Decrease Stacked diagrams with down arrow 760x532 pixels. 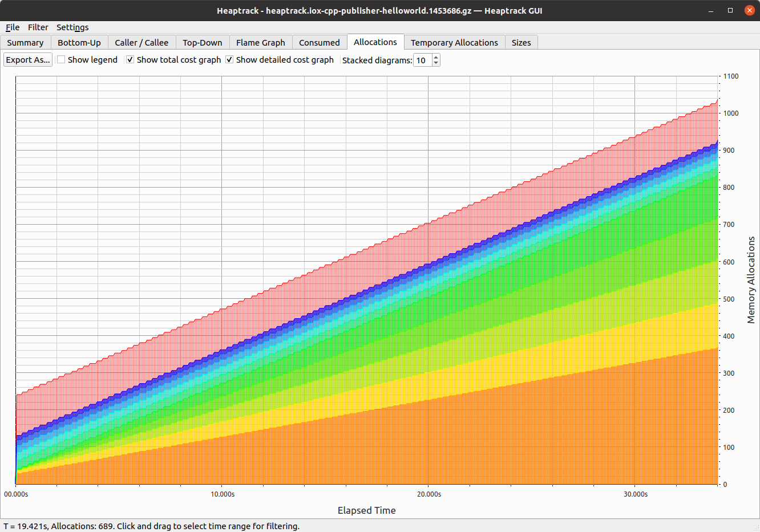point(435,63)
